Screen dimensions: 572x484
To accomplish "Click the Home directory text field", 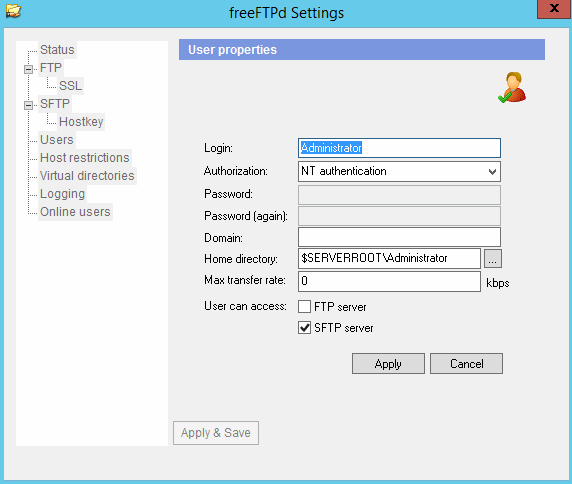I will [389, 259].
